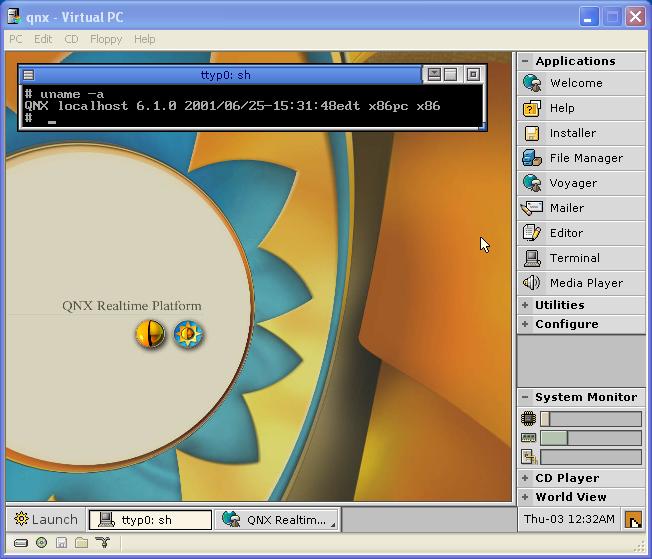This screenshot has width=652, height=559.
Task: Launch the Voyager browser icon
Action: [x=531, y=183]
